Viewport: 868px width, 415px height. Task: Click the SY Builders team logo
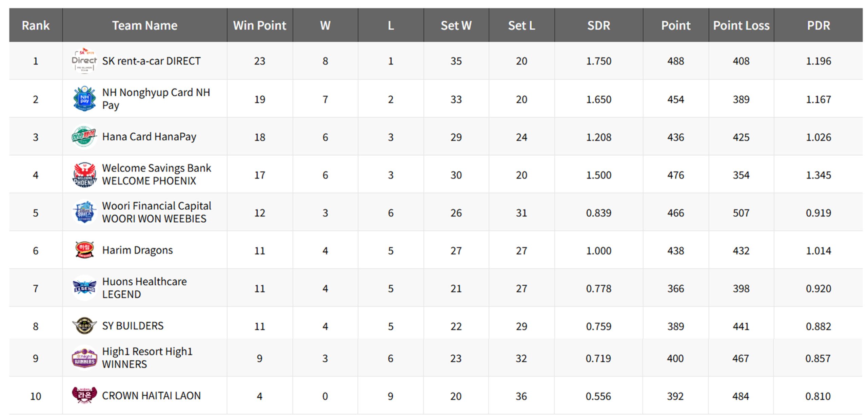84,326
